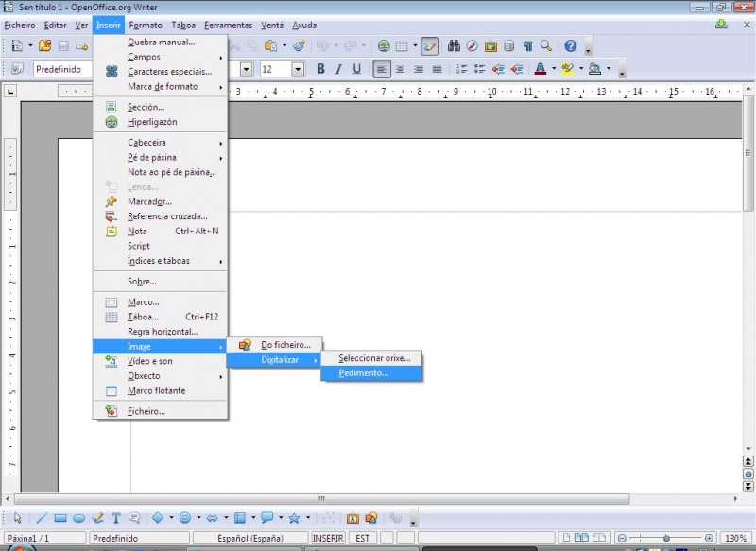
Task: Toggle bold formatting
Action: pos(319,69)
